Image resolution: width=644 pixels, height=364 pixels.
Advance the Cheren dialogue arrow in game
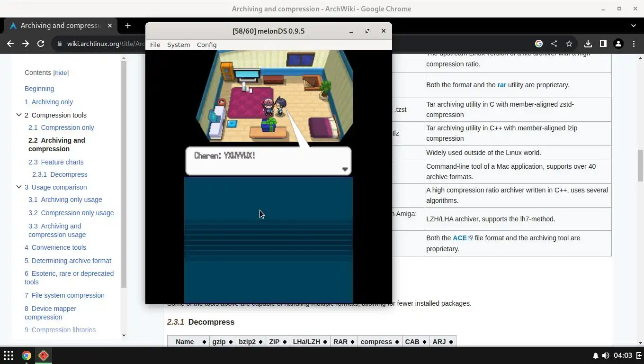[345, 169]
